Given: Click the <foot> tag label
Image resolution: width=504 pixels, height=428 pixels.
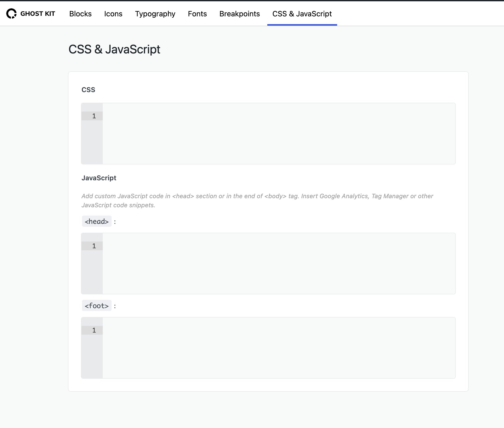Looking at the screenshot, I should click(x=97, y=306).
